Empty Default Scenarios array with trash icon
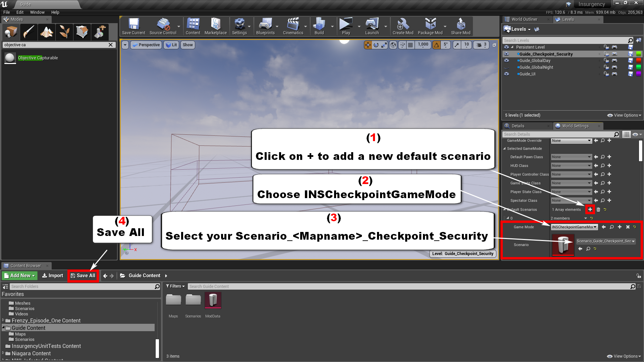This screenshot has width=644, height=362. coord(598,209)
